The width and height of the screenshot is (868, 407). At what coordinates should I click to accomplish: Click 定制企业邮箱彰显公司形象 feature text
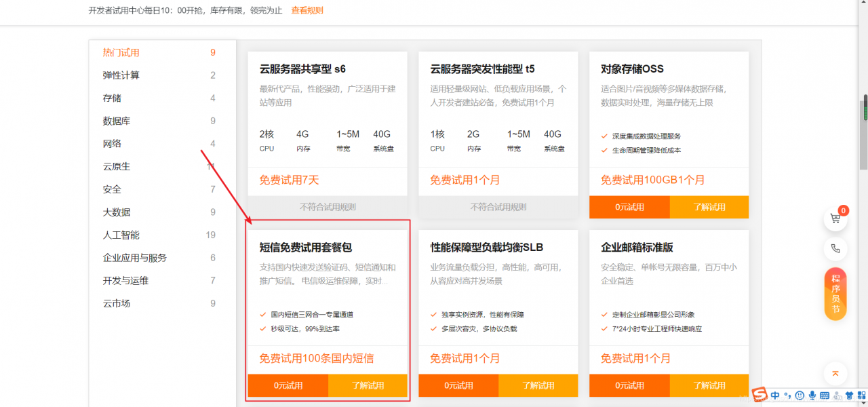(653, 315)
